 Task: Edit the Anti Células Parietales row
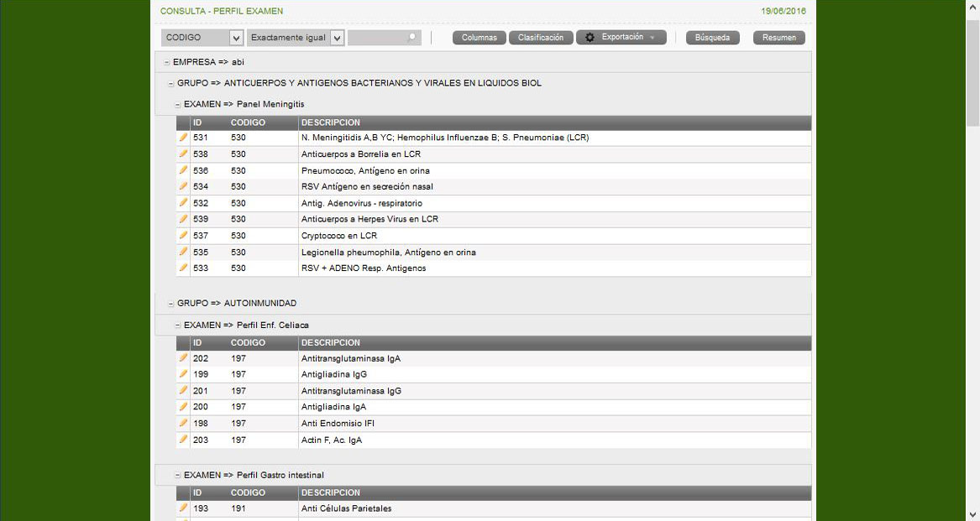click(x=183, y=508)
